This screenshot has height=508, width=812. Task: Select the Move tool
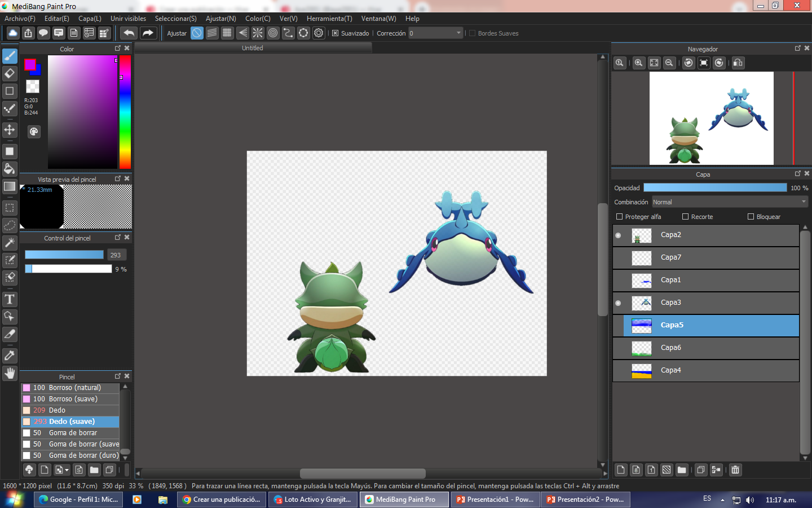click(x=10, y=130)
